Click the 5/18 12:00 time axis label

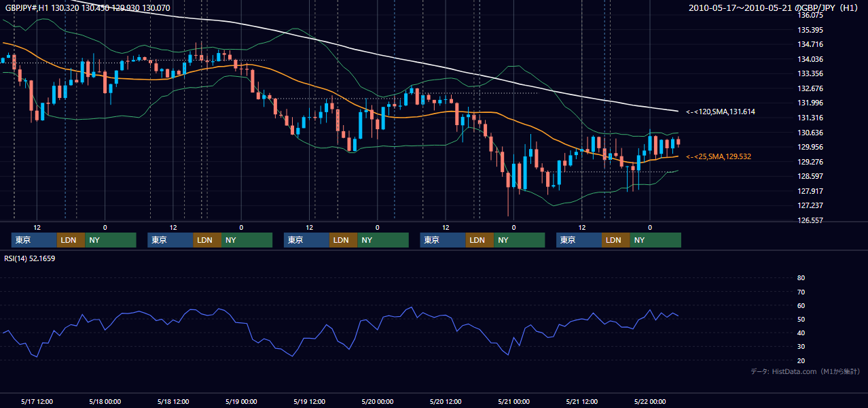pos(173,402)
